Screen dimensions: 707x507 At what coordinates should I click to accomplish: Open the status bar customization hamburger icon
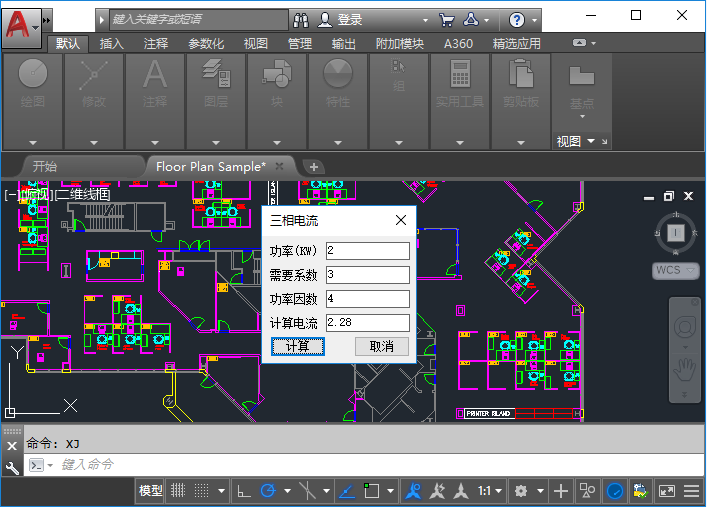coord(692,491)
